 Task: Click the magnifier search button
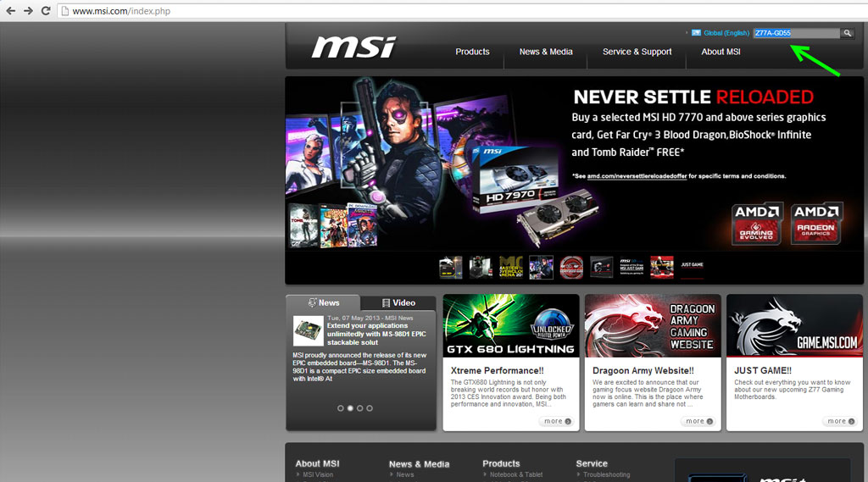tap(847, 33)
